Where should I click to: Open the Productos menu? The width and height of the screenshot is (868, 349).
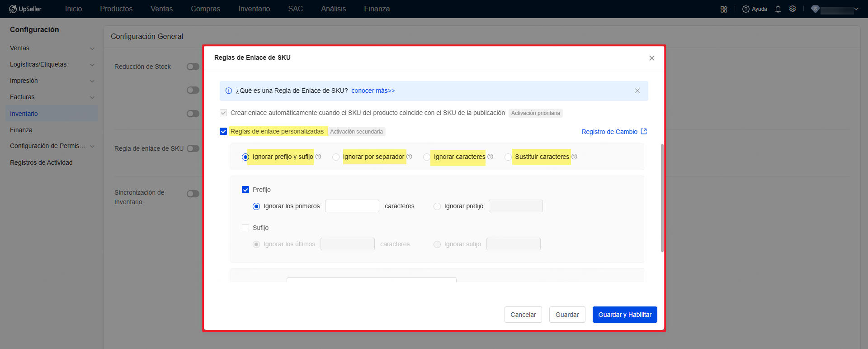point(116,9)
